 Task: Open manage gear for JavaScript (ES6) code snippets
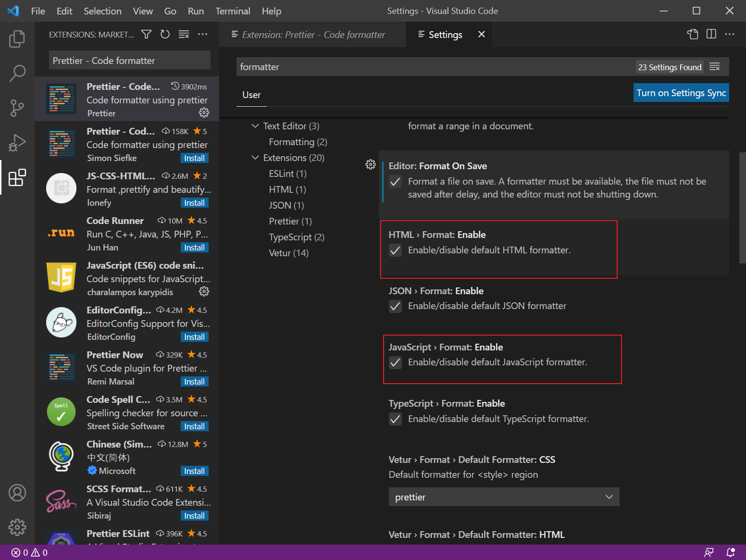204,291
